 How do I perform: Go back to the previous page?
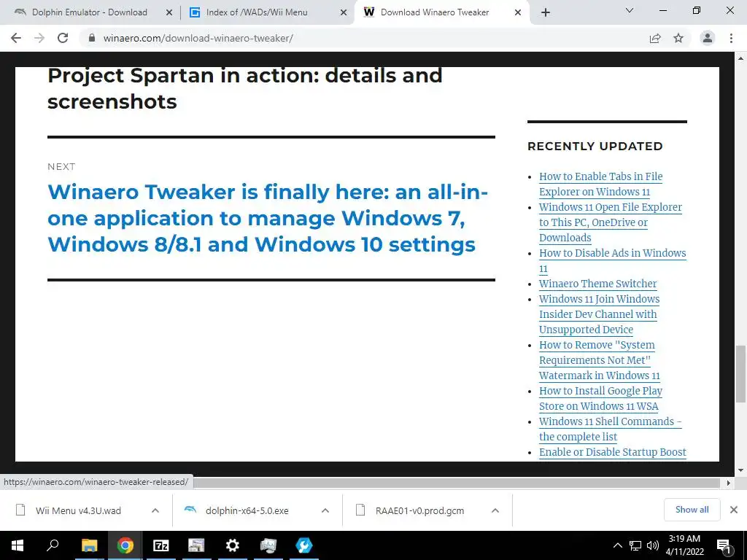16,38
